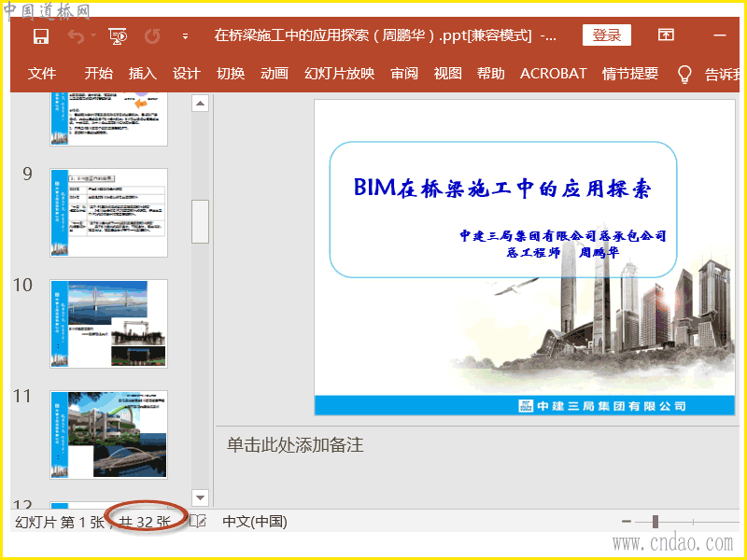Click the Tell Me lightbulb icon

(x=684, y=74)
